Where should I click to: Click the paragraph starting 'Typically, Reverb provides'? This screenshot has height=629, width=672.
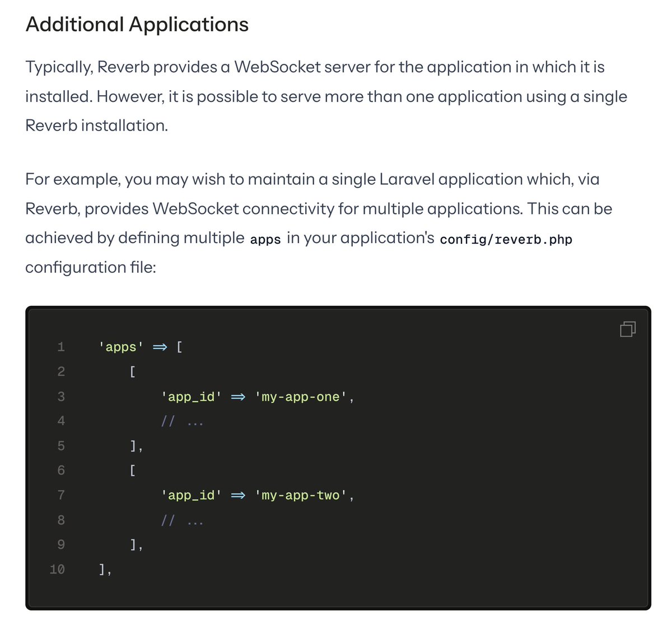click(x=326, y=96)
